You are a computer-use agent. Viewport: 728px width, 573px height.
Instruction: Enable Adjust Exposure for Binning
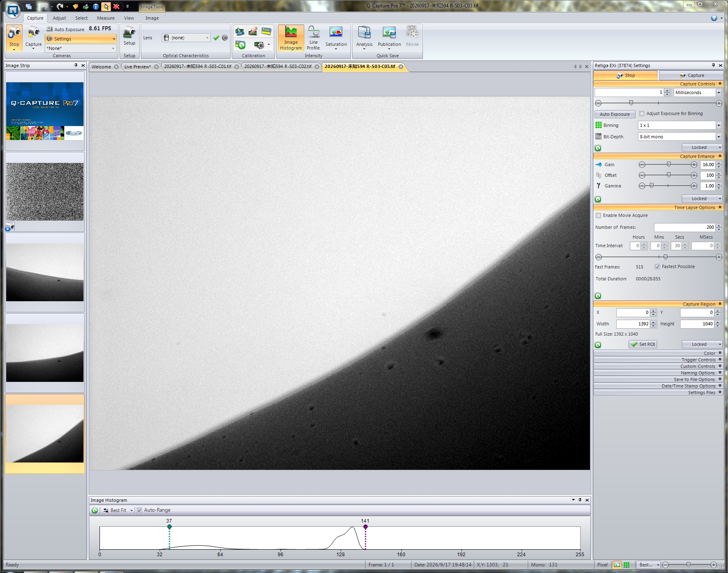(x=642, y=114)
